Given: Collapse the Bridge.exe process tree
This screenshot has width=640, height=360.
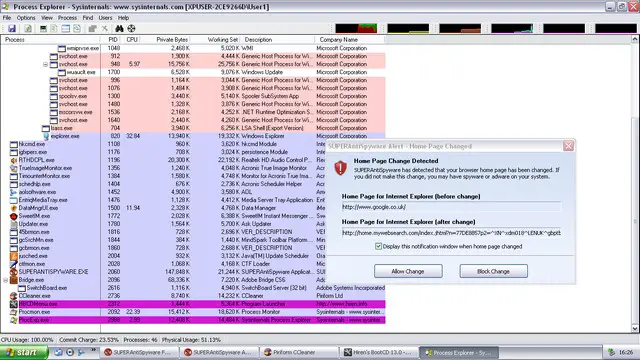Looking at the screenshot, I should 6,280.
